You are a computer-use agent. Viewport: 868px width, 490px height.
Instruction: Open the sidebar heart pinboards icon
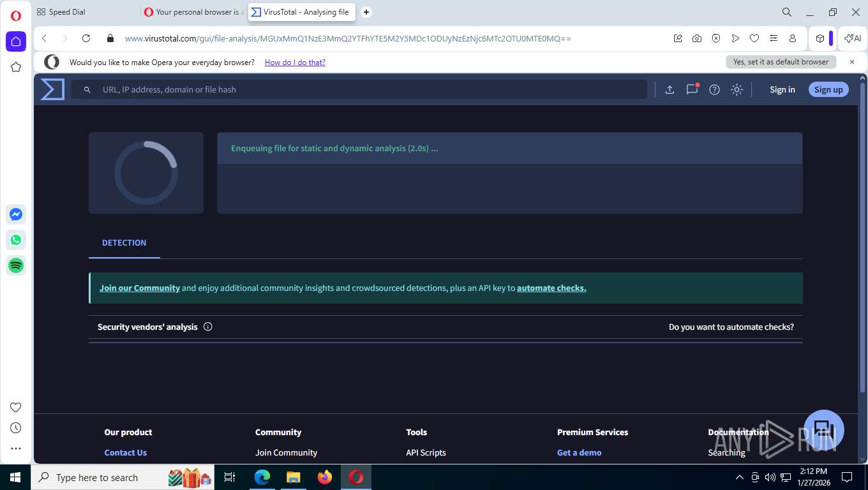pos(16,408)
